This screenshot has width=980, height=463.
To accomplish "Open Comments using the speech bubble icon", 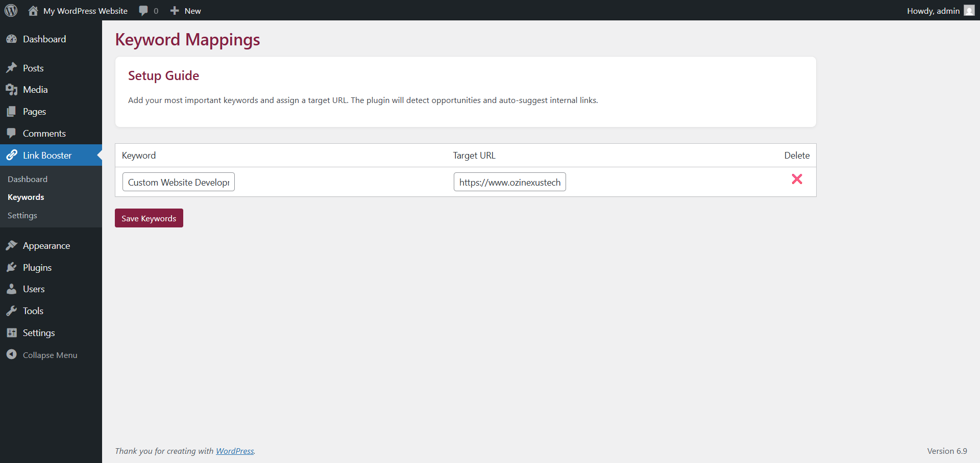I will click(x=12, y=133).
